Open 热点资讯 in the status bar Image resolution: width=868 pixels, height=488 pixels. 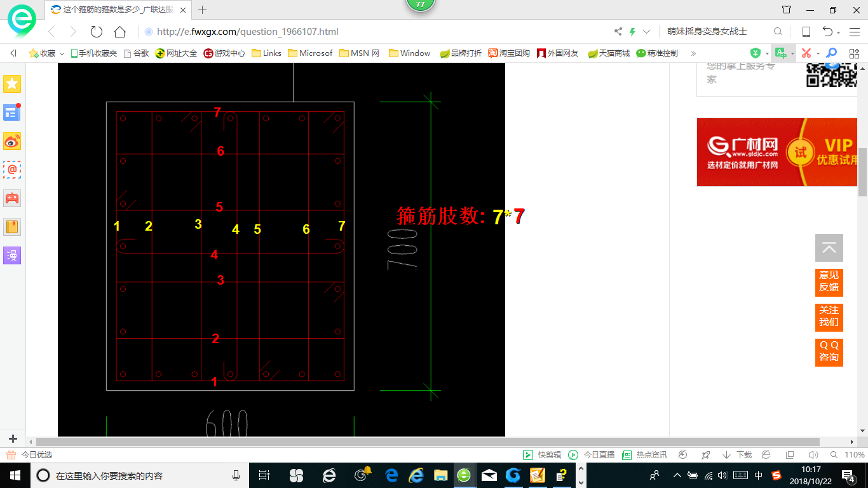pos(645,455)
